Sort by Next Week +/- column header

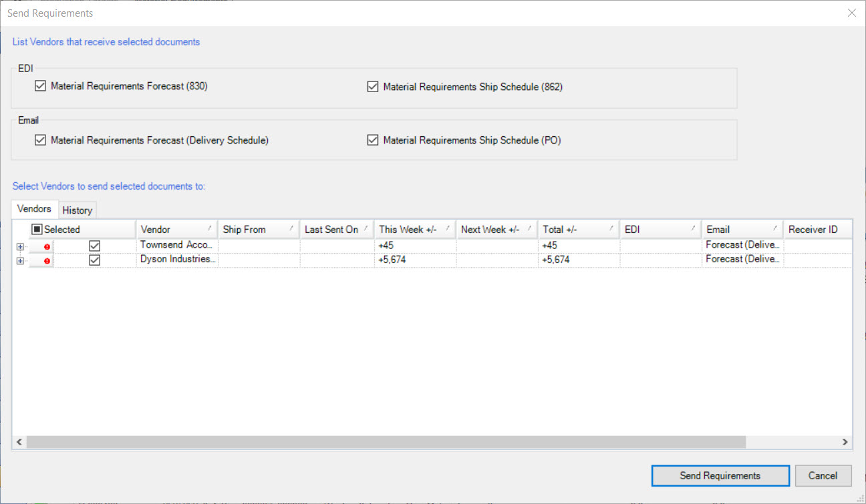(x=497, y=230)
